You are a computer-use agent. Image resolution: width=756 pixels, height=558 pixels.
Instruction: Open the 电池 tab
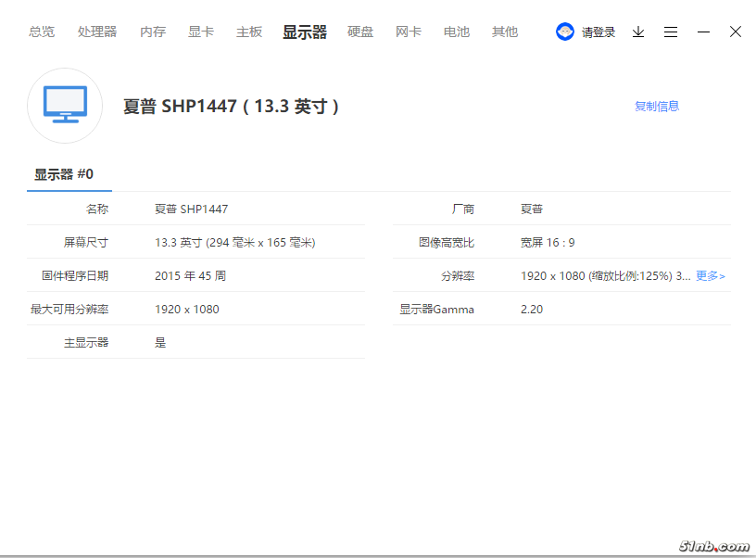pyautogui.click(x=457, y=32)
